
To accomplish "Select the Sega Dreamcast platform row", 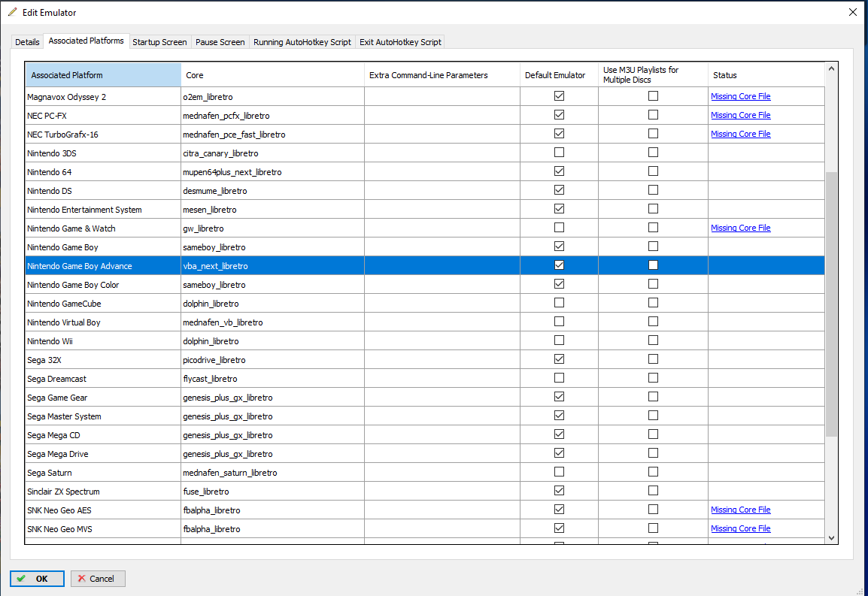I will coord(424,379).
